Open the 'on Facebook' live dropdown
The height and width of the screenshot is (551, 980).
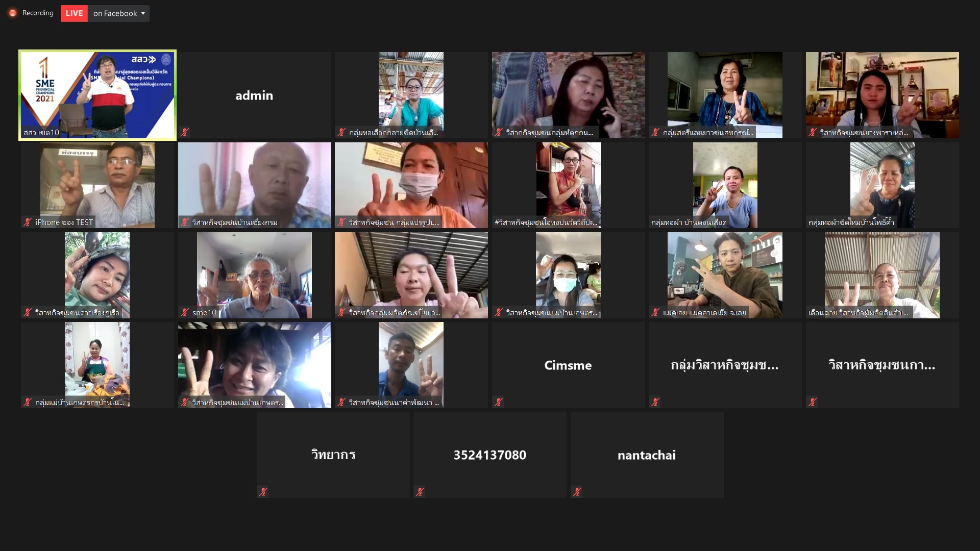point(119,13)
